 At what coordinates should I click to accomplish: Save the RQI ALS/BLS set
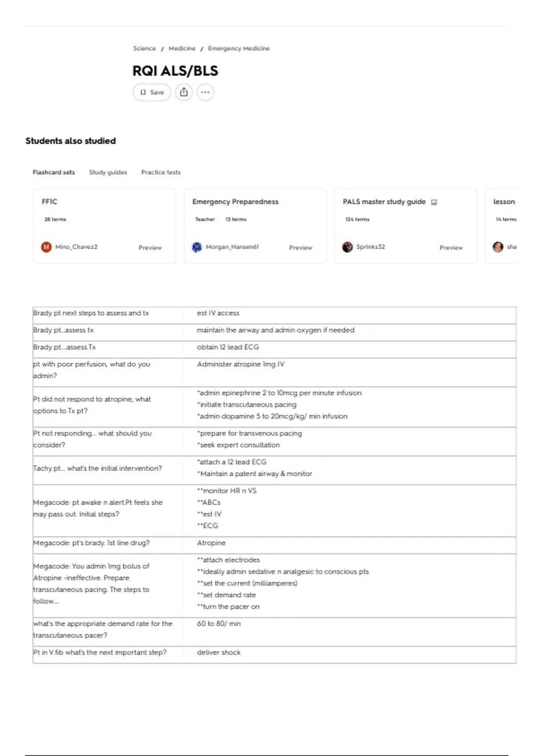pyautogui.click(x=152, y=92)
